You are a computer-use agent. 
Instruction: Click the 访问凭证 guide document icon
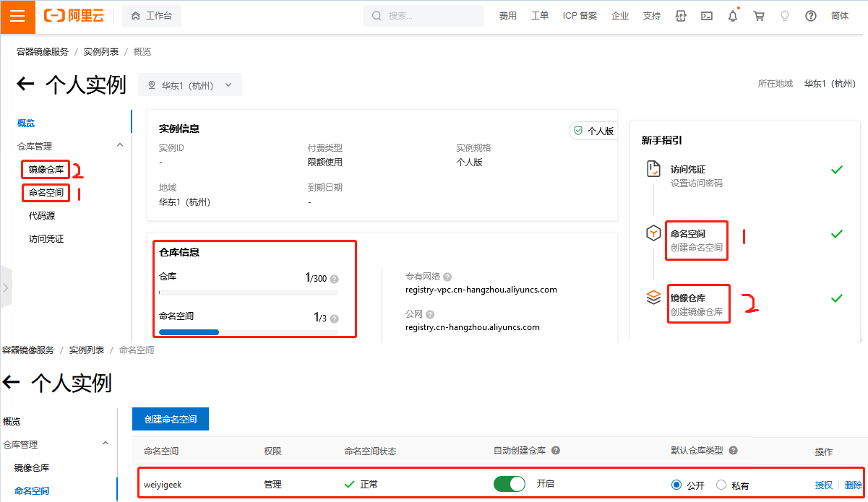653,169
